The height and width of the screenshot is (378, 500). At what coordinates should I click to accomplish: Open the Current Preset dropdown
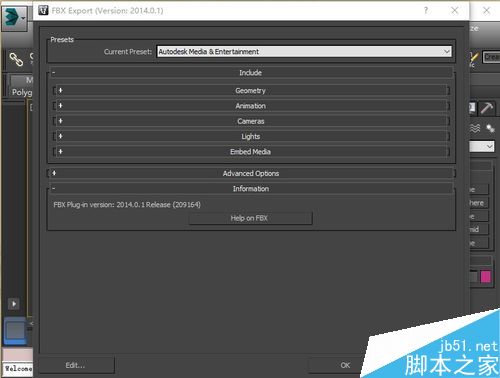click(x=304, y=52)
